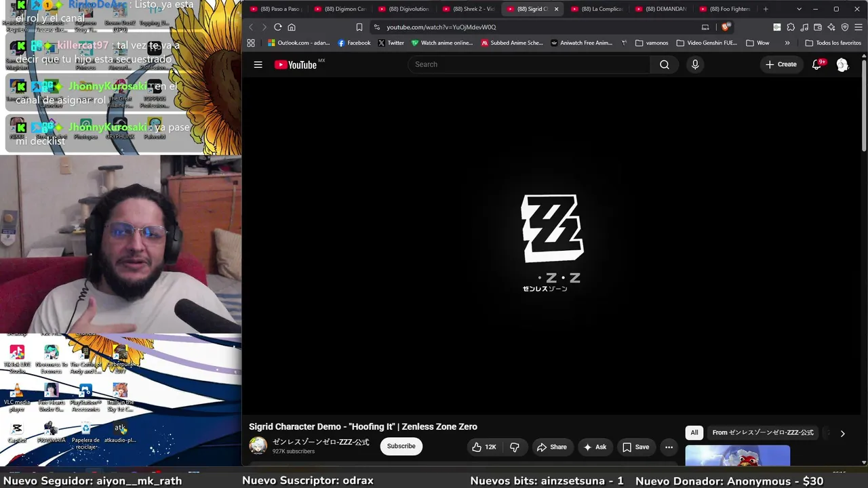Switch to the Digimon Card tab
Viewport: 868px width, 488px height.
pyautogui.click(x=340, y=9)
